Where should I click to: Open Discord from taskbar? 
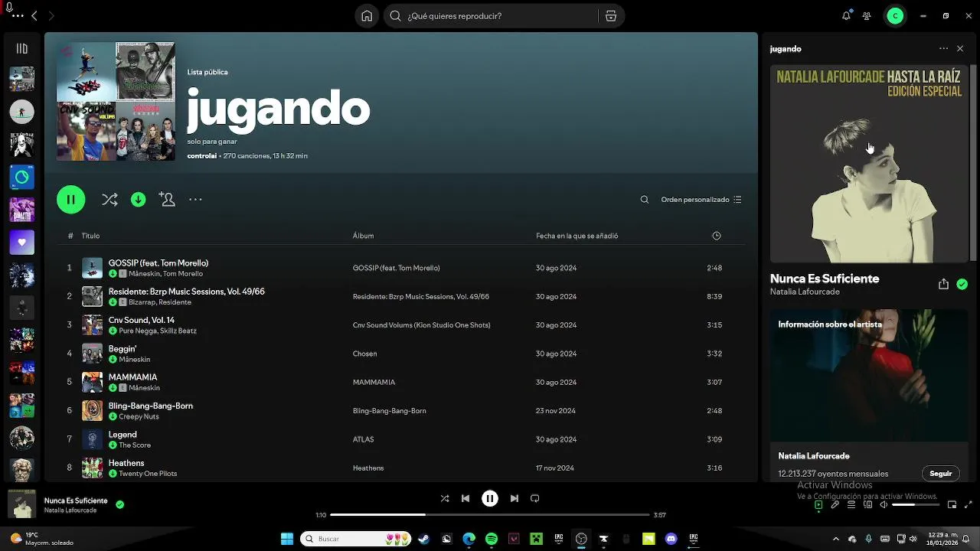pyautogui.click(x=671, y=539)
